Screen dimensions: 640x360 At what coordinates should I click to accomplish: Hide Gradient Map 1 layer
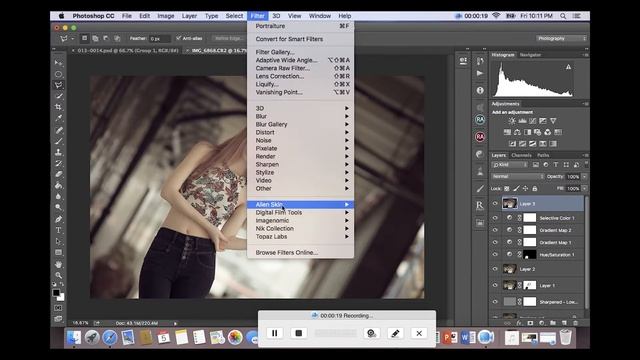[495, 242]
